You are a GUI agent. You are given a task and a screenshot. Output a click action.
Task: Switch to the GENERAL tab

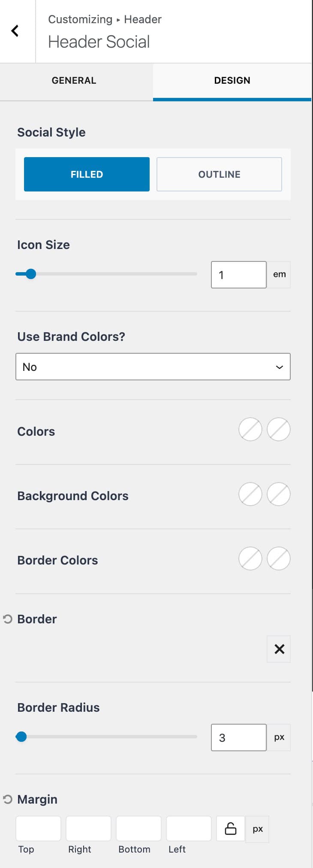click(x=73, y=80)
